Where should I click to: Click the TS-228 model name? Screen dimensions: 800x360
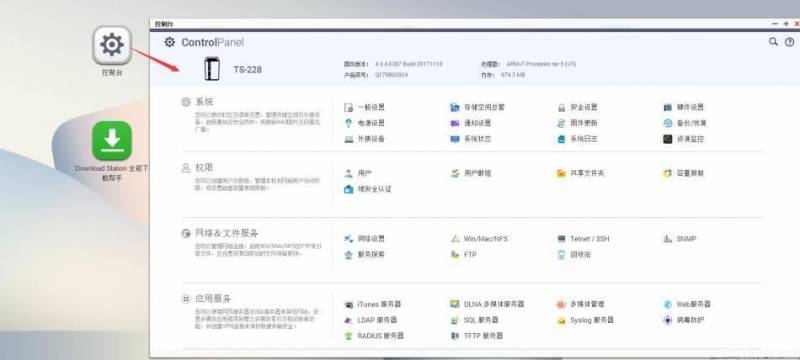247,69
